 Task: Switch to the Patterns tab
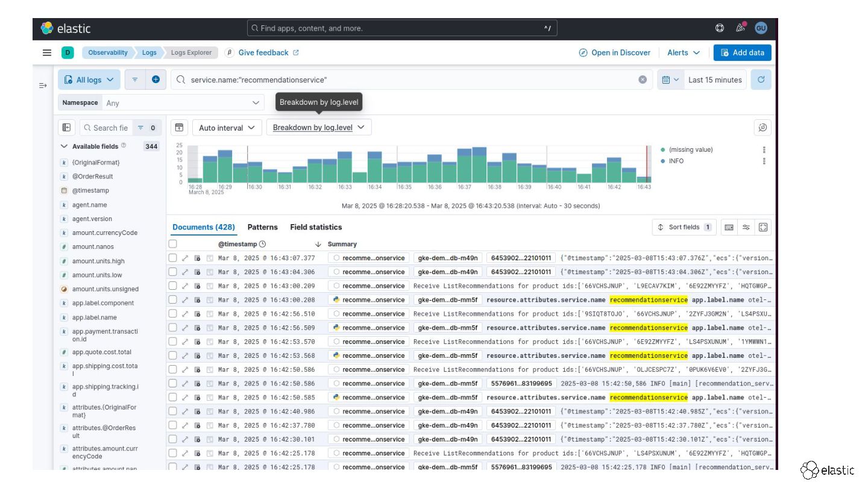[x=263, y=227]
